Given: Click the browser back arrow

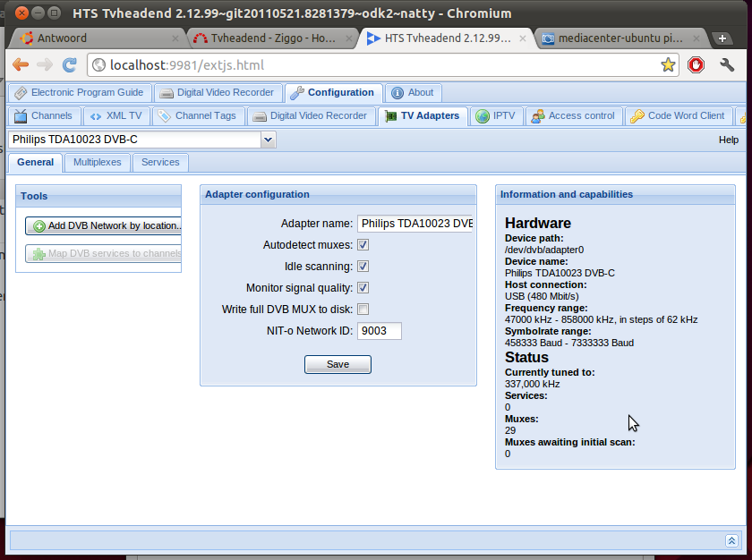Looking at the screenshot, I should (x=21, y=64).
